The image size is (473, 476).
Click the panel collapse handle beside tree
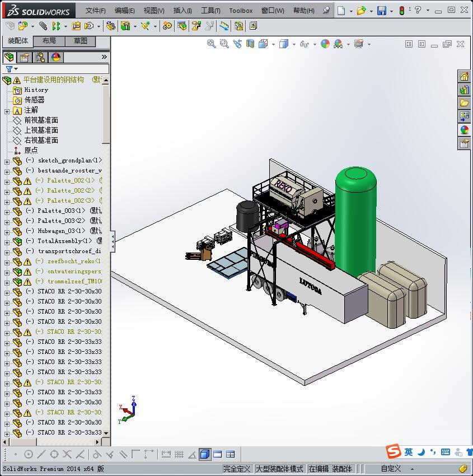tap(113, 241)
